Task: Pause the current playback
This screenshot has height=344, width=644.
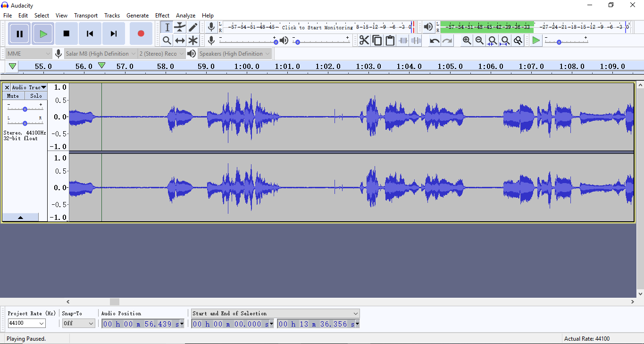Action: click(19, 33)
